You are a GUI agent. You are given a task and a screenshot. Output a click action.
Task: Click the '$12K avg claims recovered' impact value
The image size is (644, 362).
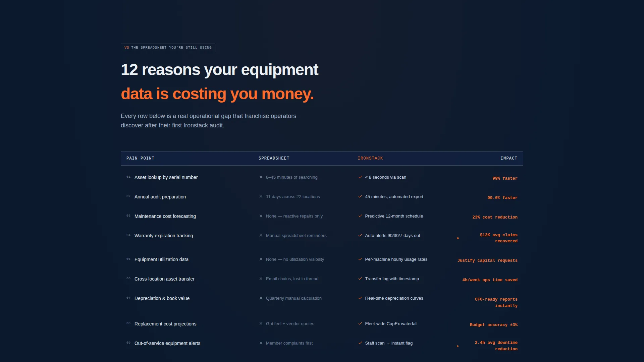tap(498, 238)
